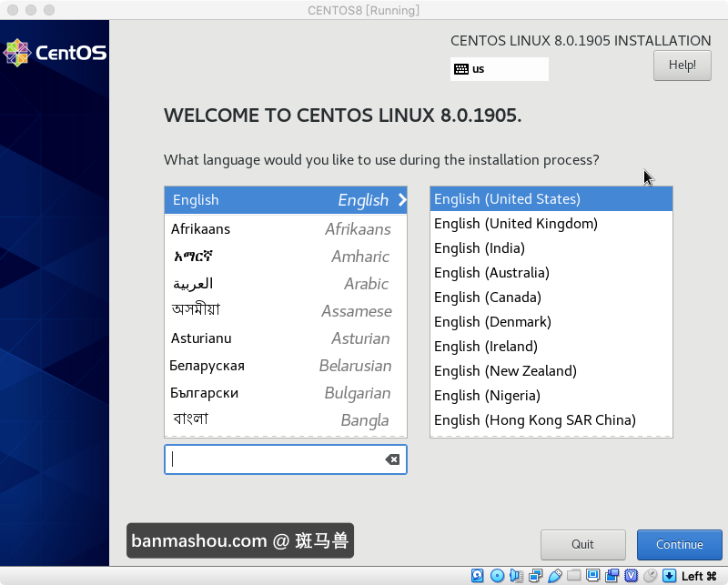
Task: Open the us keyboard layout selector
Action: point(499,69)
